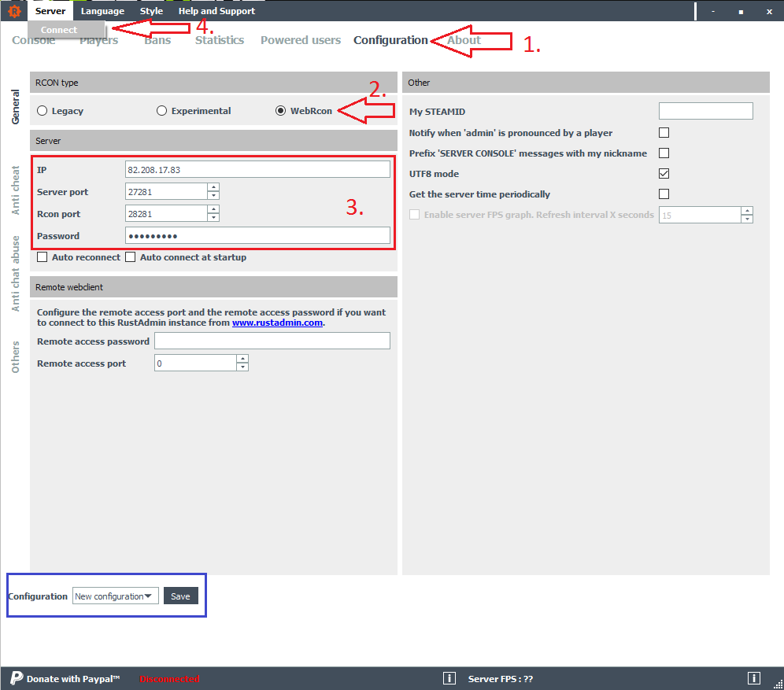
Task: Click the window resize grip in corner
Action: tap(778, 684)
